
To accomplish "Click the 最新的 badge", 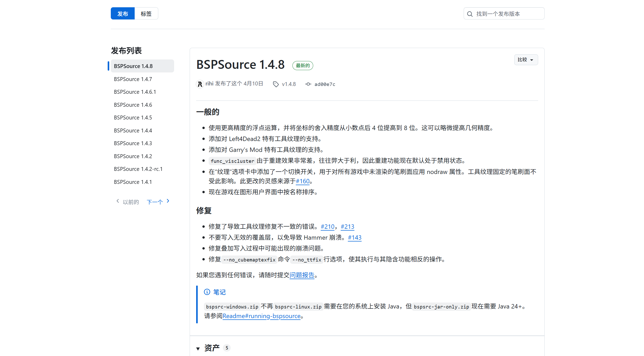I will coord(303,66).
